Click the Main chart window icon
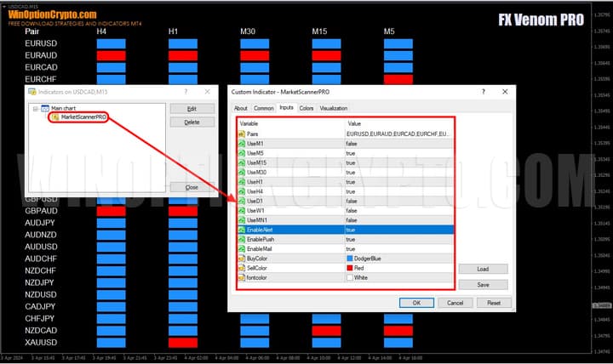The height and width of the screenshot is (364, 613). pyautogui.click(x=45, y=108)
